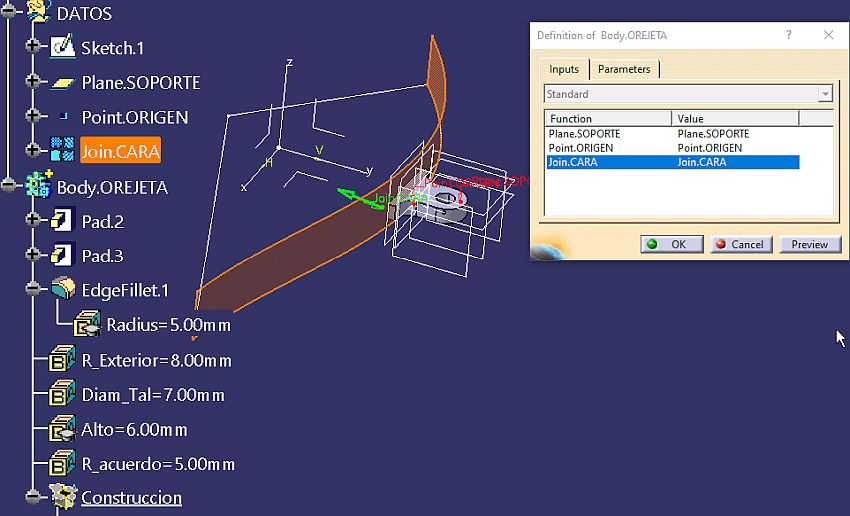Select Sketch.1 label in the tree

(113, 48)
